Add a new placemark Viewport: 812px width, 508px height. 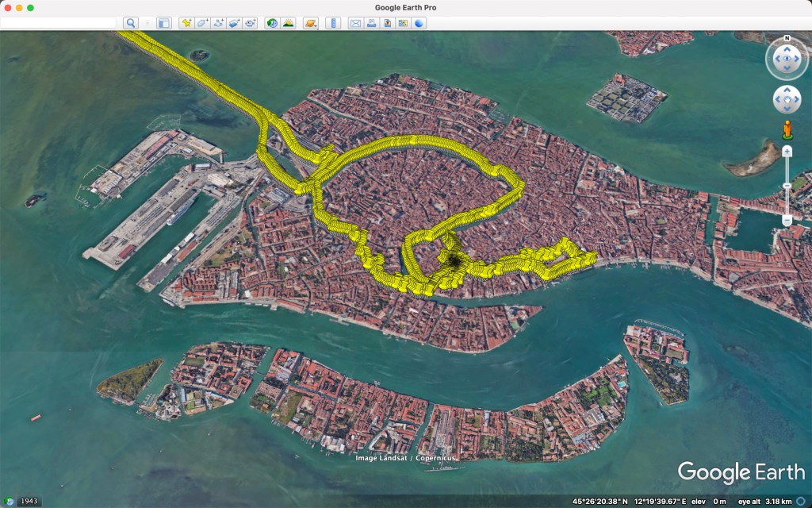186,23
